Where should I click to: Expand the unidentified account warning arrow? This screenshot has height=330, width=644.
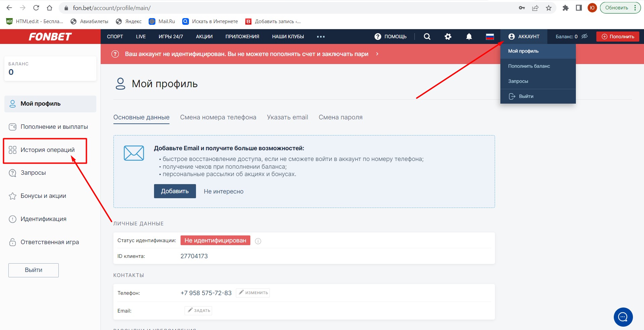377,54
